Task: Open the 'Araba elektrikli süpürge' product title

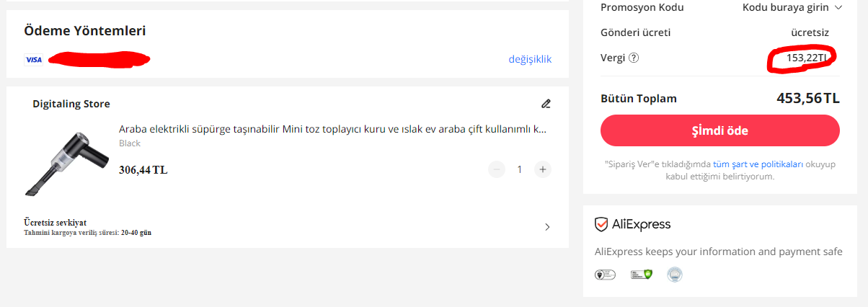Action: [x=332, y=130]
